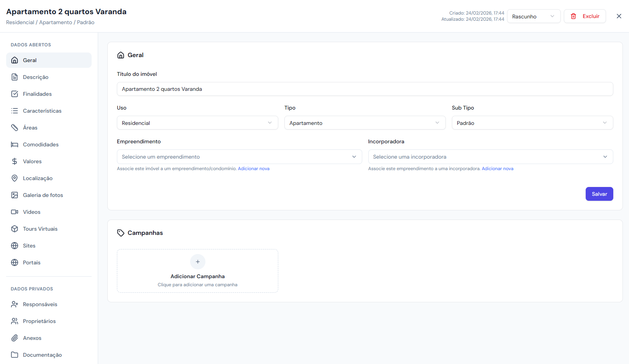Screen dimensions: 629x364
Task: Open Características in the sidebar
Action: (x=42, y=111)
